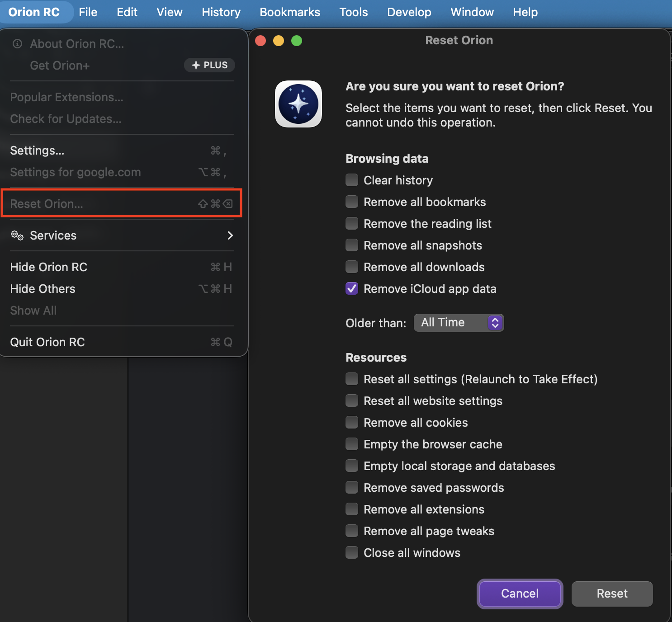Click the info icon beside About Orion RC

(x=18, y=44)
